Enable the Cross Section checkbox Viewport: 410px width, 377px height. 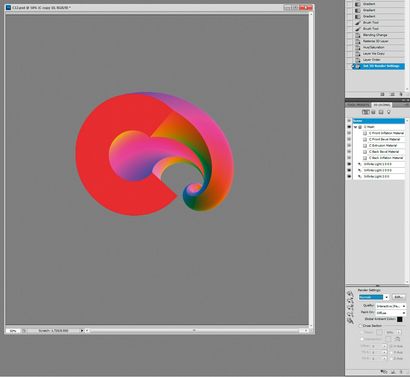(361, 326)
